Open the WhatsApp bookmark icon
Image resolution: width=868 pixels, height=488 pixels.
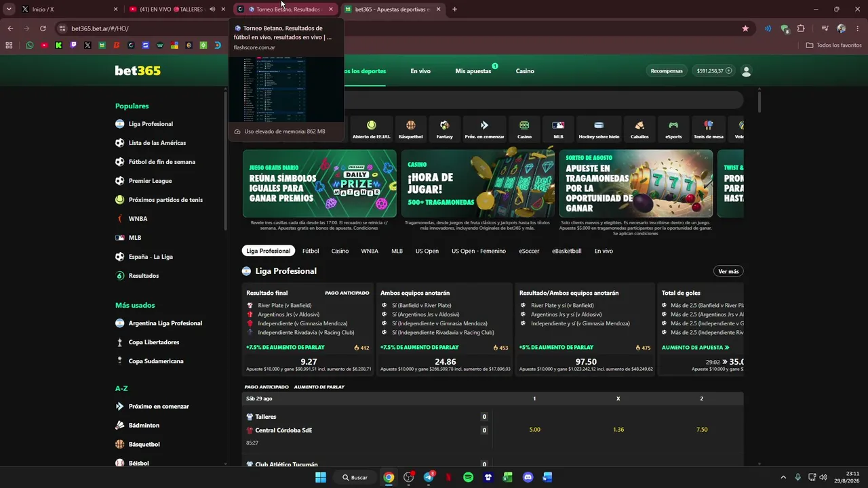pyautogui.click(x=29, y=45)
